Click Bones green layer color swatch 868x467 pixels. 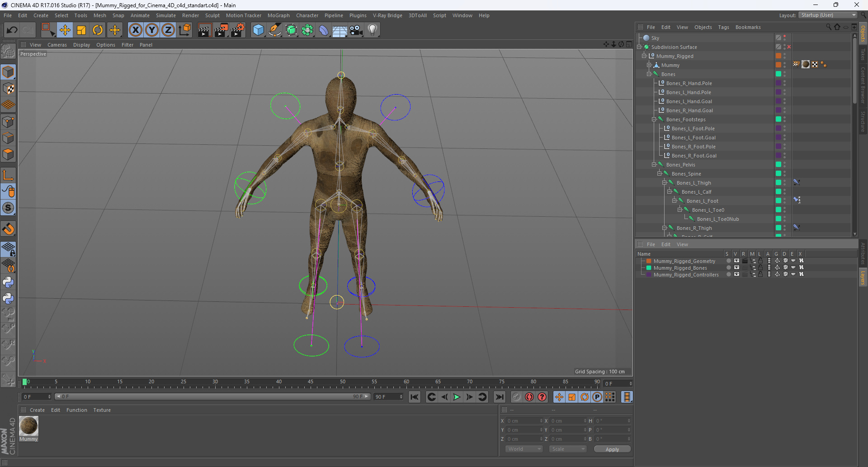(x=778, y=74)
